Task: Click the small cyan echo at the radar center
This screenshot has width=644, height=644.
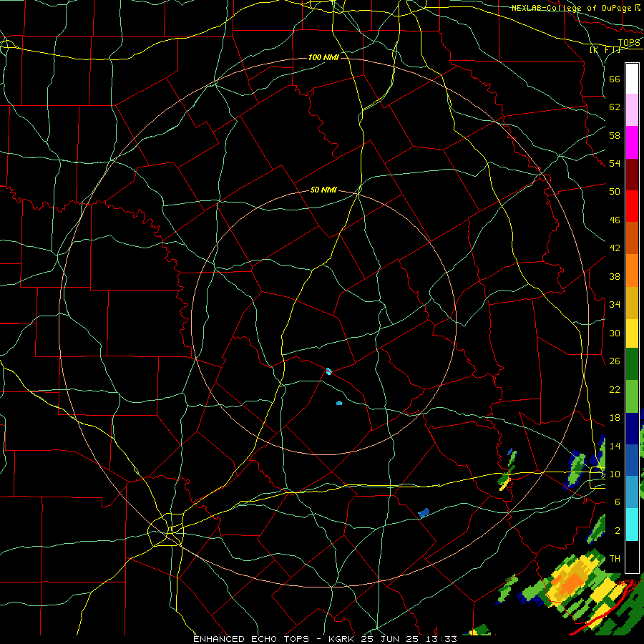Action: point(328,371)
